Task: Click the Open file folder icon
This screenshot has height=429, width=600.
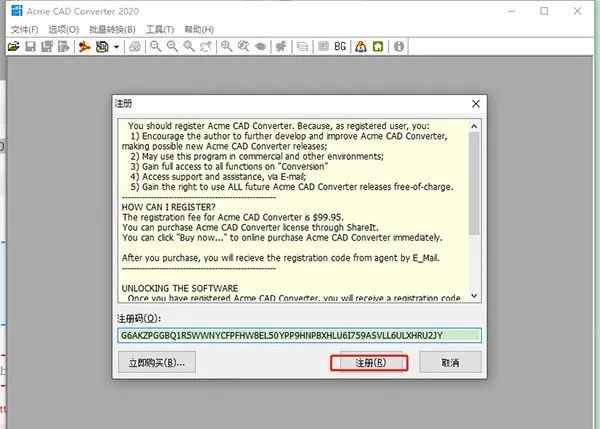Action: [x=13, y=47]
